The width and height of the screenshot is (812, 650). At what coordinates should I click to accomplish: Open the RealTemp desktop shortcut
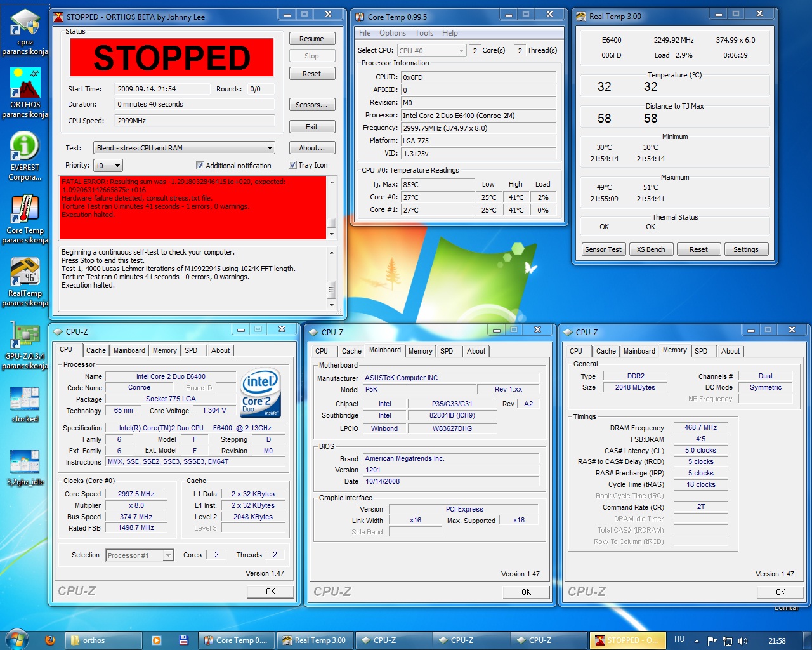click(25, 282)
